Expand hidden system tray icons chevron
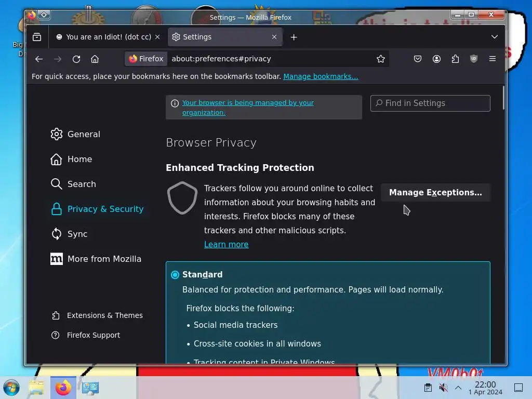Screen dimensions: 532x399 (x=458, y=388)
